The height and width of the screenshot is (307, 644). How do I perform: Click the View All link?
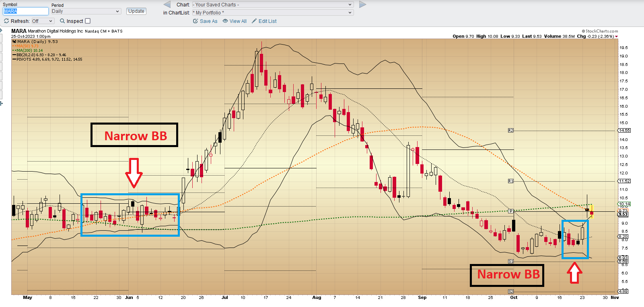[x=238, y=21]
